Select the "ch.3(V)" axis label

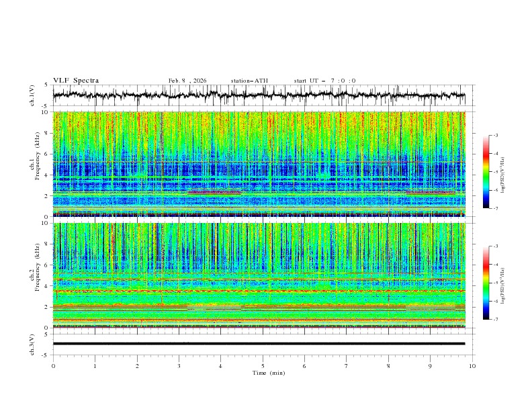pos(32,345)
